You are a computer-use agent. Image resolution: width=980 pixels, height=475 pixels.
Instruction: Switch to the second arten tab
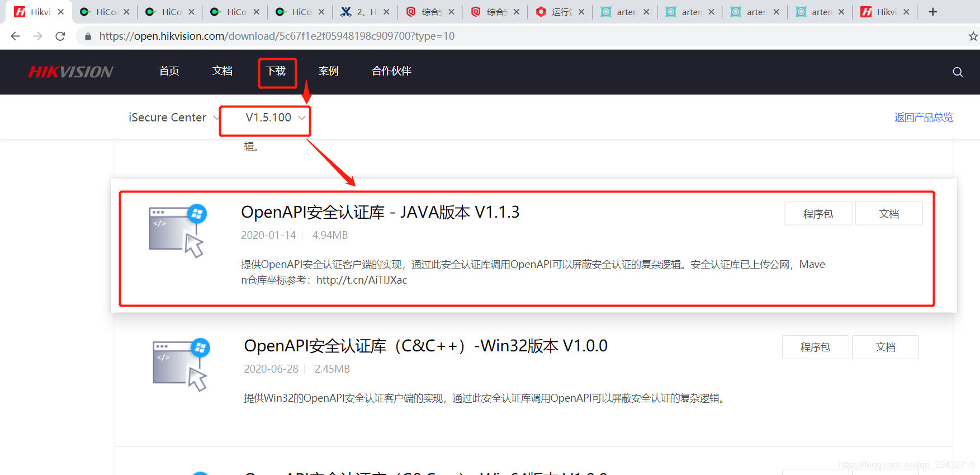[690, 12]
